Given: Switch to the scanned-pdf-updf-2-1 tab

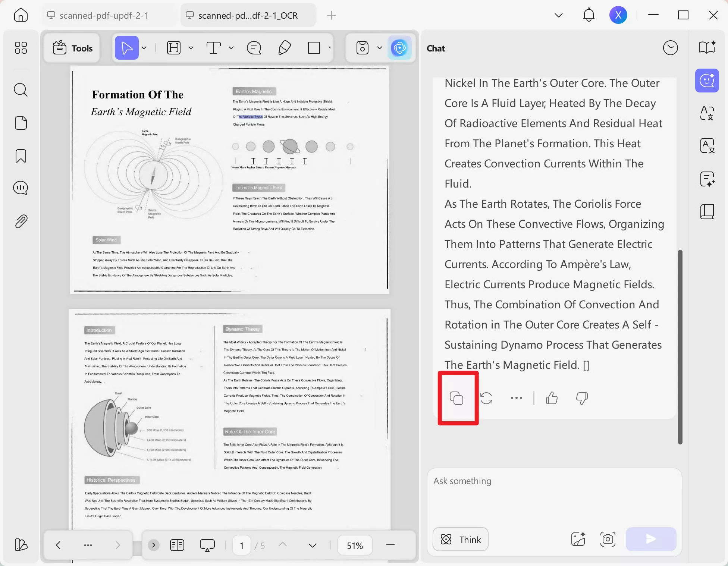Looking at the screenshot, I should point(104,15).
